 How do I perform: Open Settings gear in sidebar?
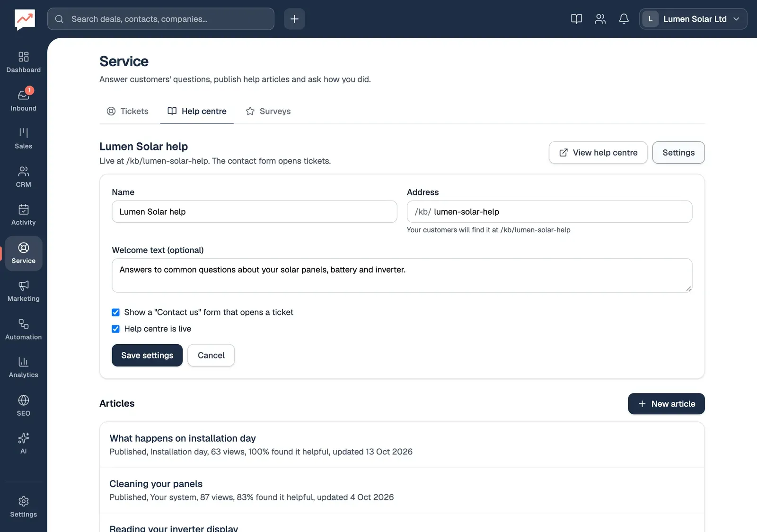(x=23, y=507)
